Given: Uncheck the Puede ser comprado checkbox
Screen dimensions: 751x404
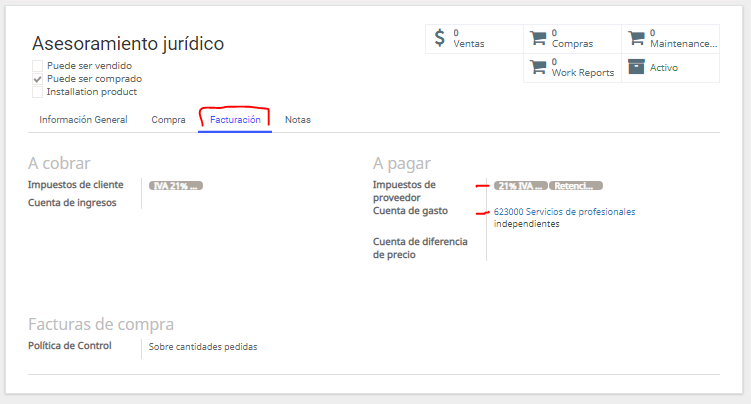Looking at the screenshot, I should [37, 79].
